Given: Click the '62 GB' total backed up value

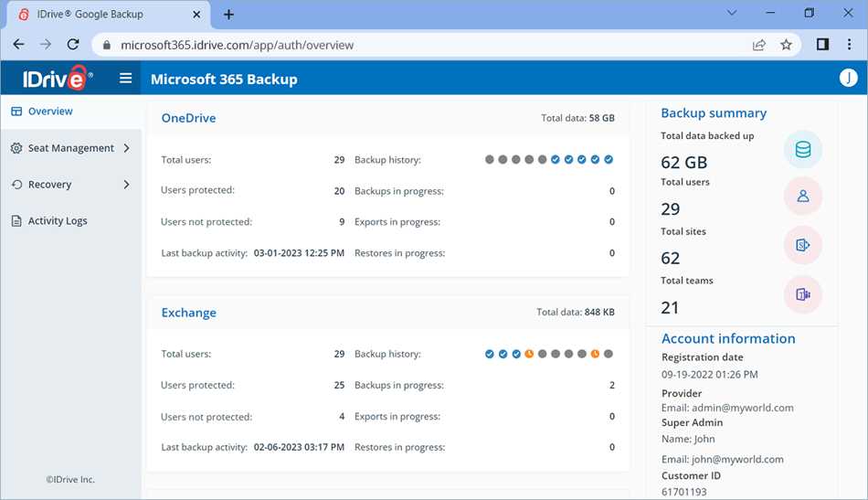Looking at the screenshot, I should click(x=683, y=162).
